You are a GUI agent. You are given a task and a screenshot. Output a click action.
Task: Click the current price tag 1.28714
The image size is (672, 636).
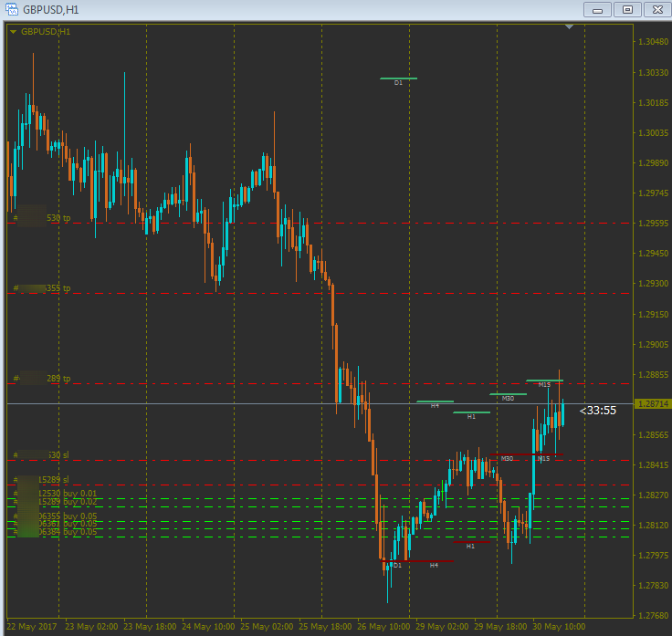tap(653, 404)
